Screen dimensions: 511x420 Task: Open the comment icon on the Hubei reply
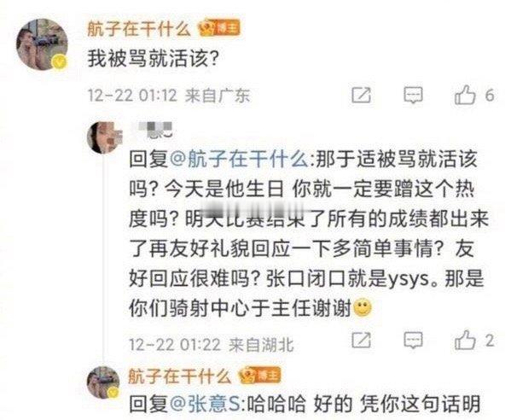pos(413,340)
